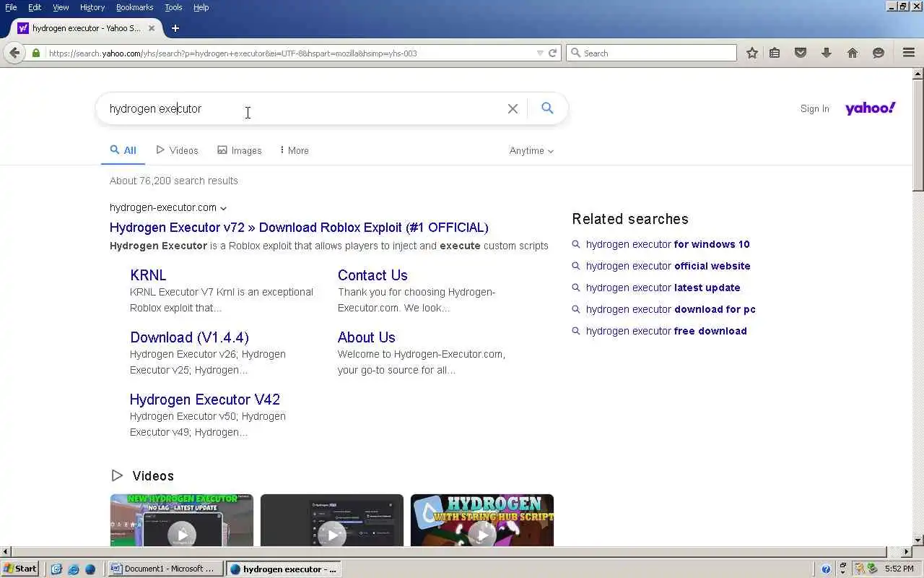The image size is (924, 578).
Task: Open URL bar history dropdown arrow
Action: pos(540,53)
